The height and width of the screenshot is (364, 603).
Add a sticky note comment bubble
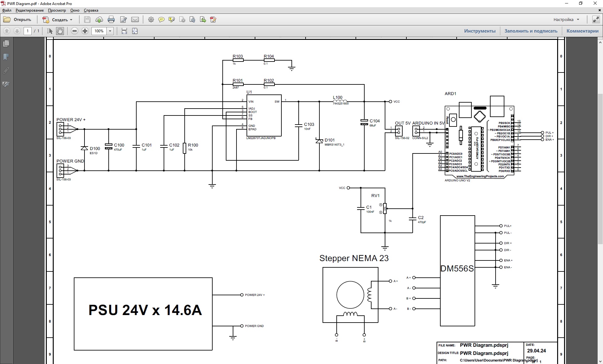(161, 19)
